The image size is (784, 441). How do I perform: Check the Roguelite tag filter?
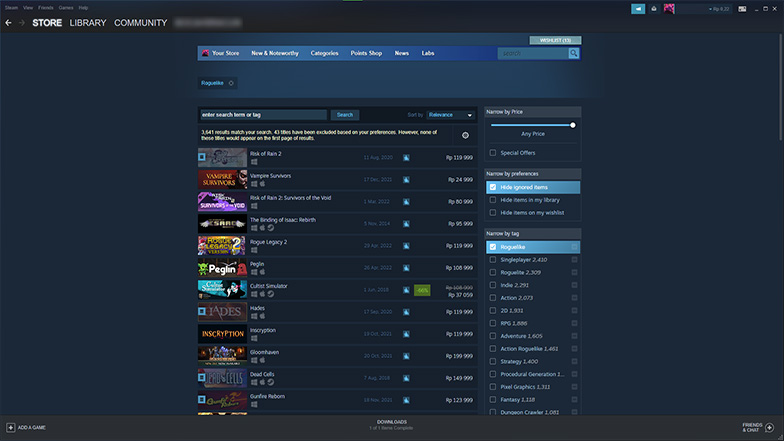[493, 272]
